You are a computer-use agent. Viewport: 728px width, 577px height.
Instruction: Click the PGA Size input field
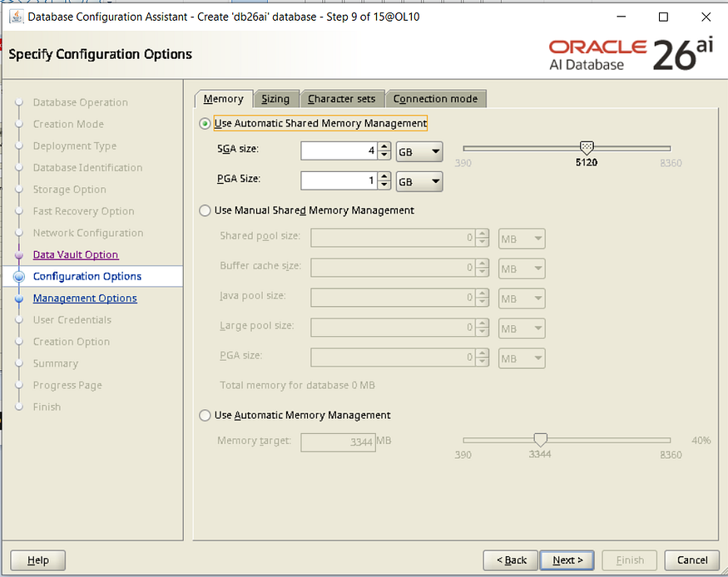click(x=339, y=180)
